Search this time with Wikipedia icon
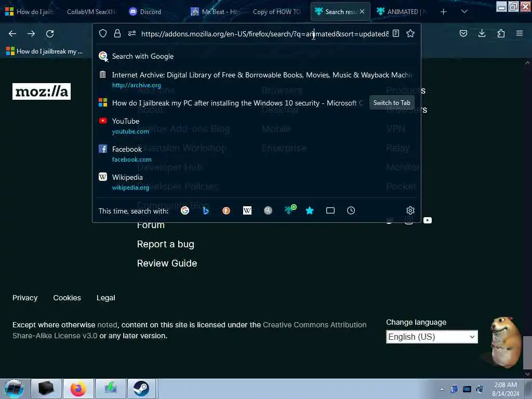Screen dimensions: 532x399 click(x=247, y=211)
